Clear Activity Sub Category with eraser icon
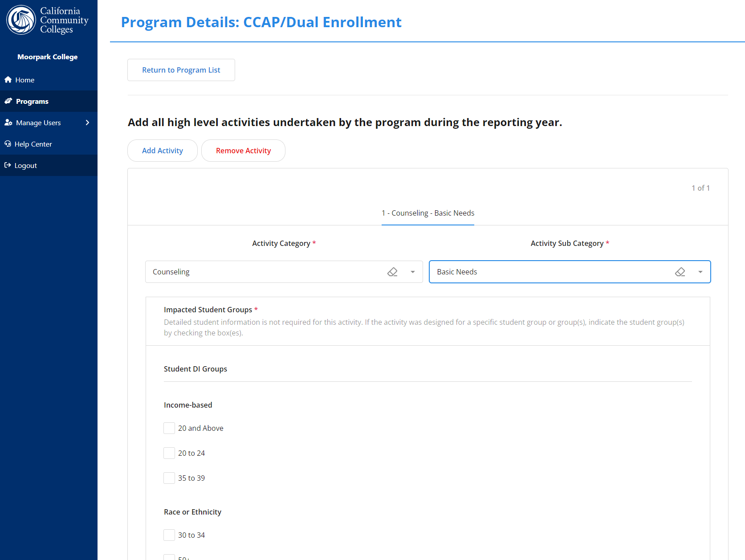 [x=680, y=272]
